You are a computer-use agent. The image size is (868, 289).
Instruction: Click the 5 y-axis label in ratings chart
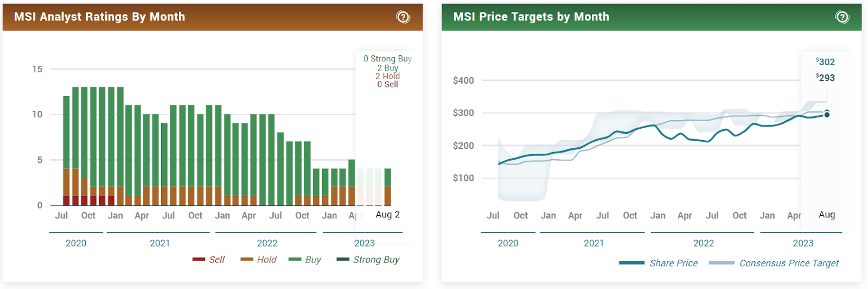tap(40, 160)
